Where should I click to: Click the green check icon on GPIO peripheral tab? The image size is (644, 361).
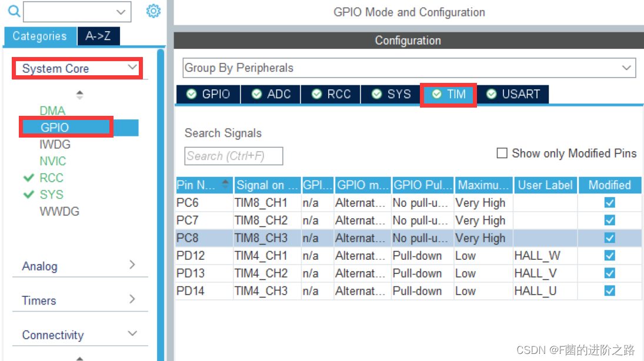click(192, 94)
